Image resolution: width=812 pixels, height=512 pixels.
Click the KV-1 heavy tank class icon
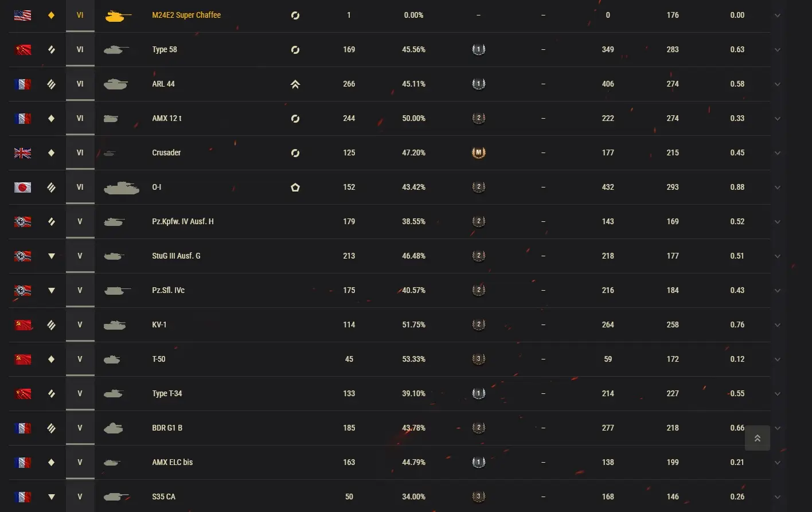(x=52, y=325)
